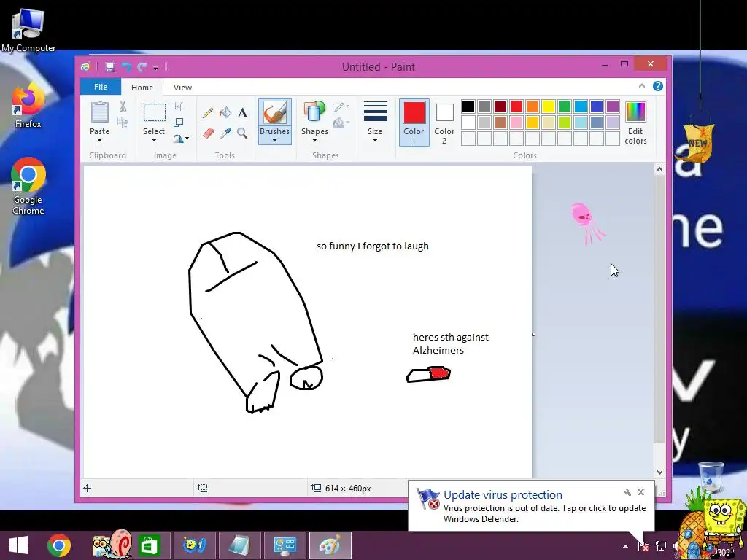Open Paint Help question mark
Viewport: 747px width, 560px height.
click(658, 86)
